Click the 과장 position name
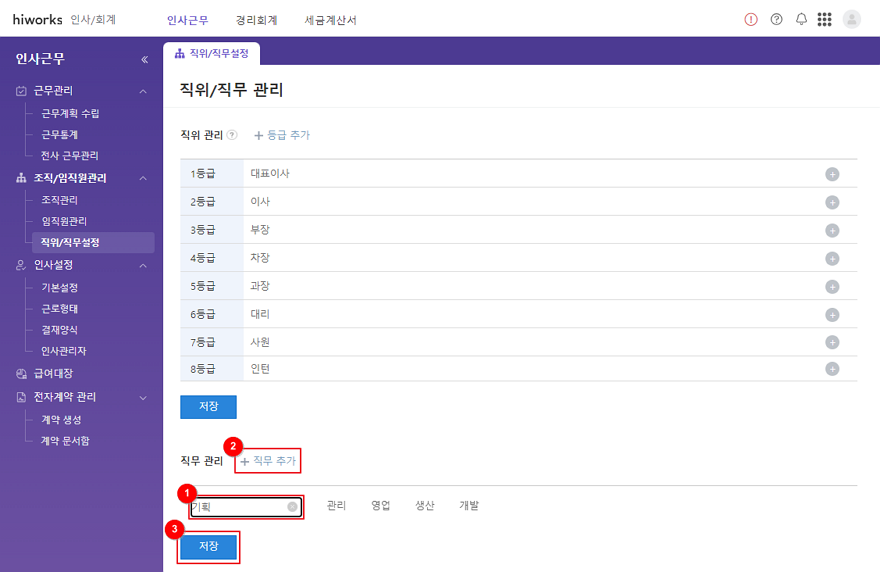 pyautogui.click(x=260, y=286)
